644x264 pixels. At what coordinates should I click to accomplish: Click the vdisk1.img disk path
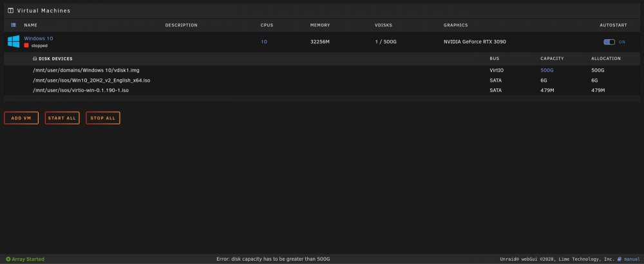[x=86, y=70]
